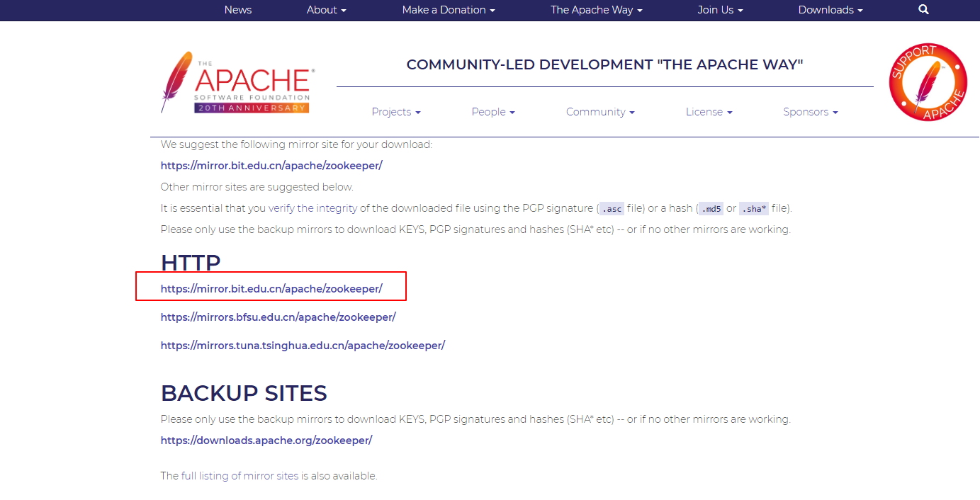Click 'Other mirror sites are suggested below' text
Image resolution: width=980 pixels, height=500 pixels.
(257, 187)
